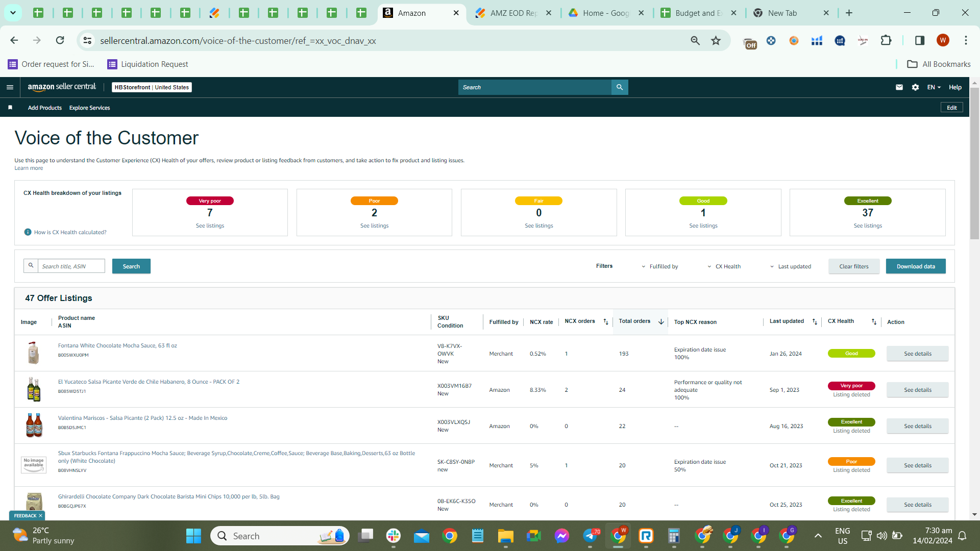Screen dimensions: 980x551
Task: See details for El Yucateco Salsa
Action: coord(918,390)
